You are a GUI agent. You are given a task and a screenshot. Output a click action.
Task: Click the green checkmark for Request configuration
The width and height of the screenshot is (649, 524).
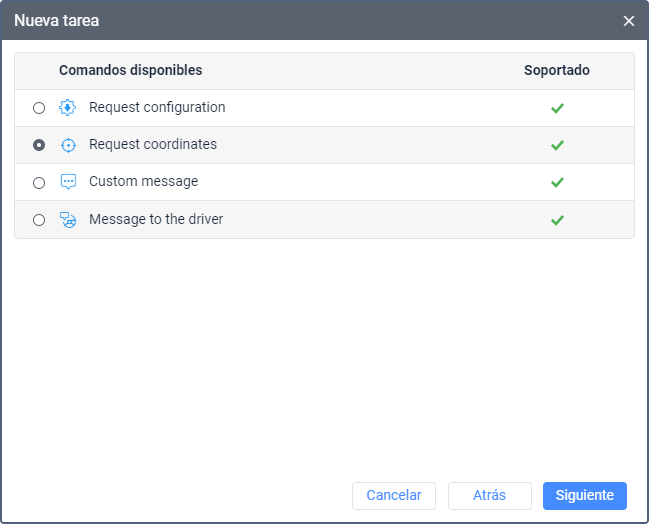click(557, 108)
